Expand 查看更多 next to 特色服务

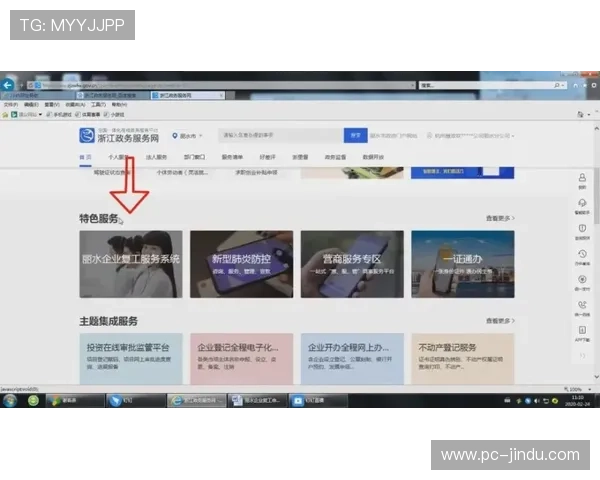pos(500,218)
